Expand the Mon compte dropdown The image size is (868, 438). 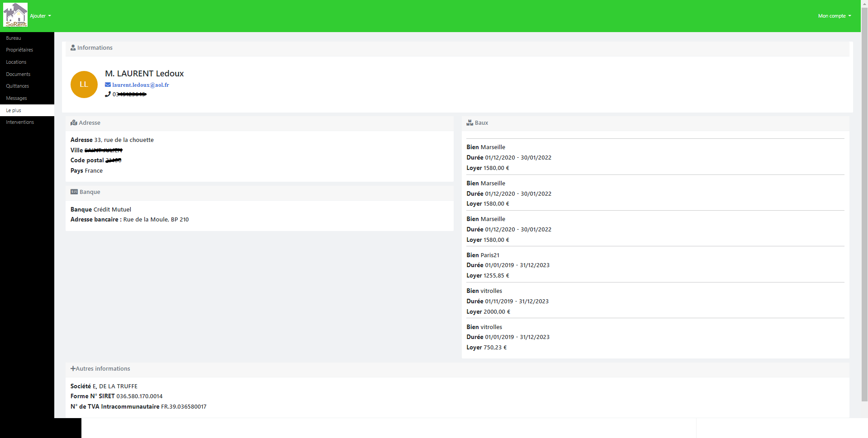point(834,16)
